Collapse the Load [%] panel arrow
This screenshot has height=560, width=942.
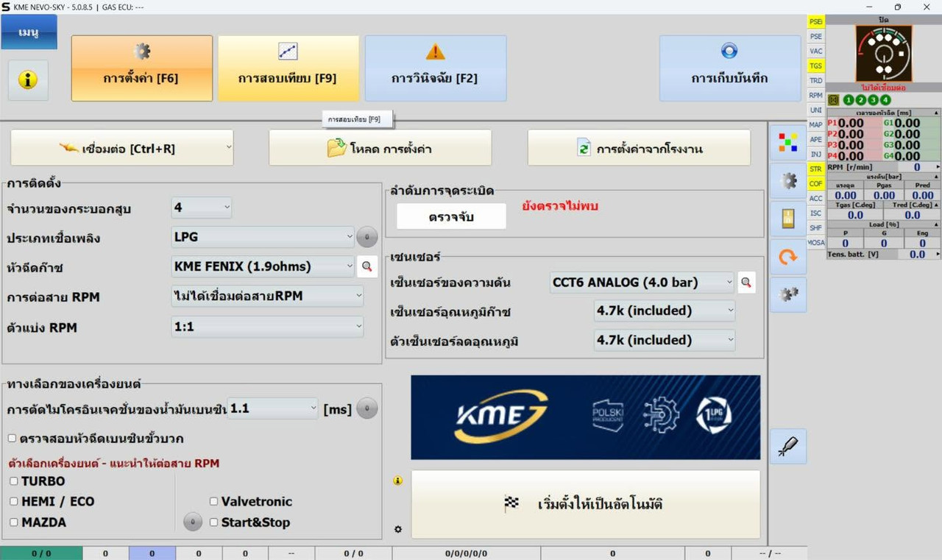[936, 224]
